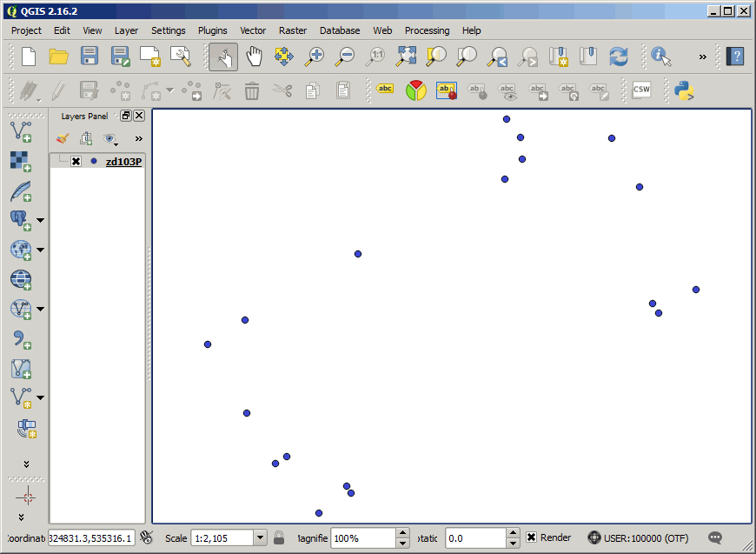The height and width of the screenshot is (554, 756).
Task: Open the Layer menu
Action: coord(126,30)
